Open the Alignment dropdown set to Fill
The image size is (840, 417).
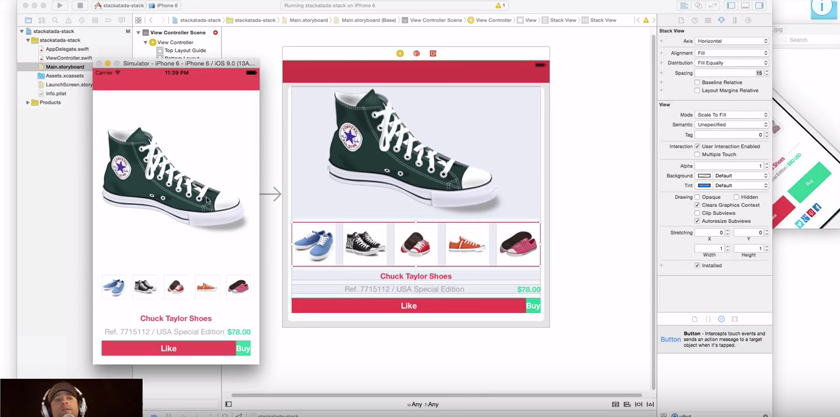(732, 53)
